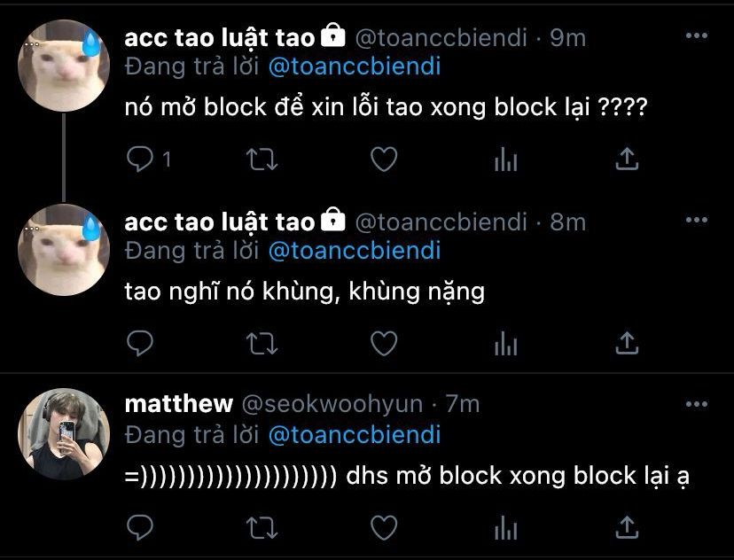The image size is (734, 560).
Task: Open more options on matthew's tweet
Action: tap(697, 404)
